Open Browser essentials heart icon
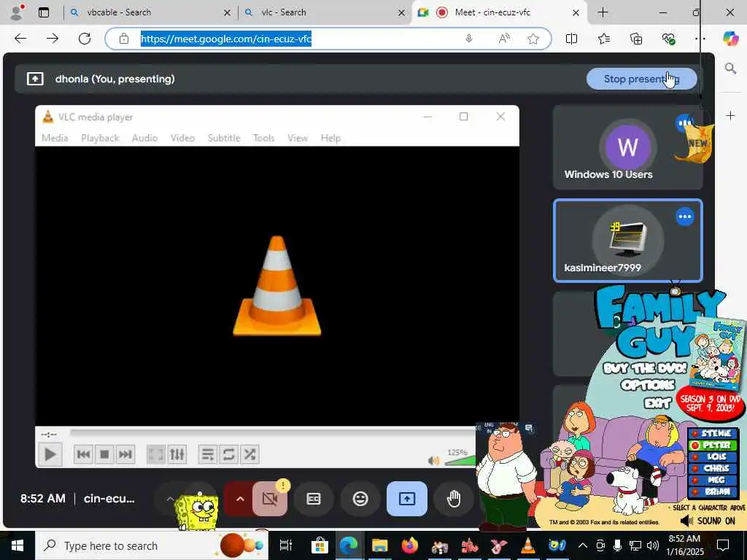This screenshot has width=747, height=560. (668, 39)
